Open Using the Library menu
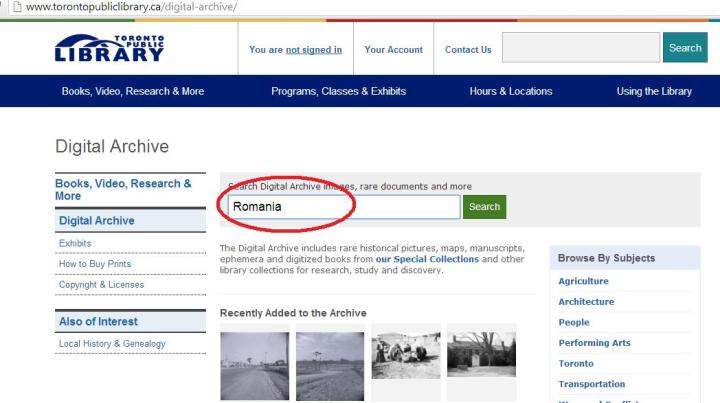 click(654, 91)
